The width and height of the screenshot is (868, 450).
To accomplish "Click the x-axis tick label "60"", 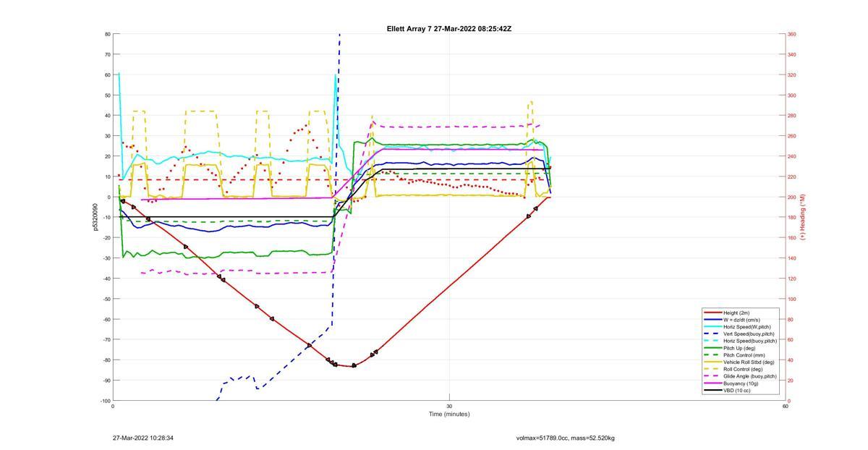I will (785, 406).
